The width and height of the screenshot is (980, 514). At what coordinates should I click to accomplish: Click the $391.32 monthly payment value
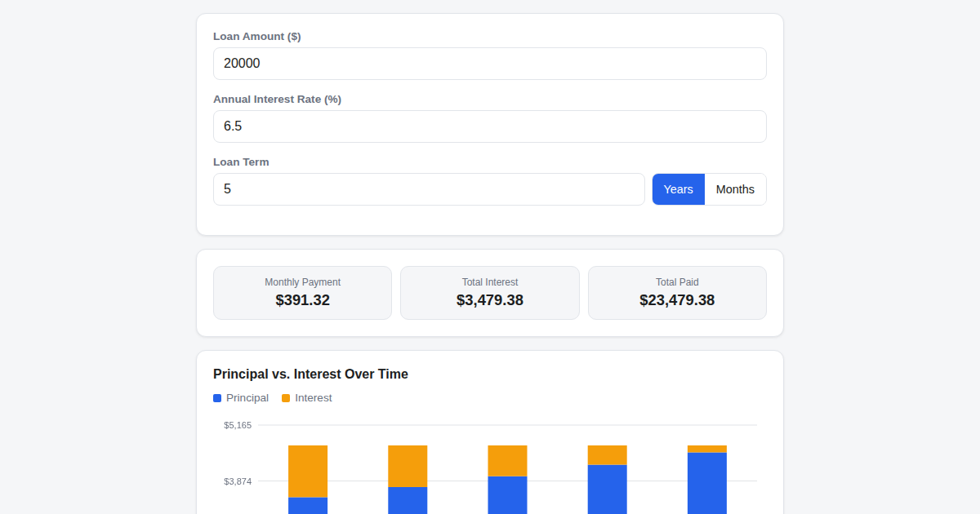tap(302, 300)
